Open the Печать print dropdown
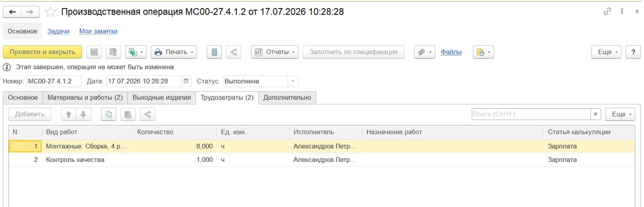 click(x=174, y=52)
